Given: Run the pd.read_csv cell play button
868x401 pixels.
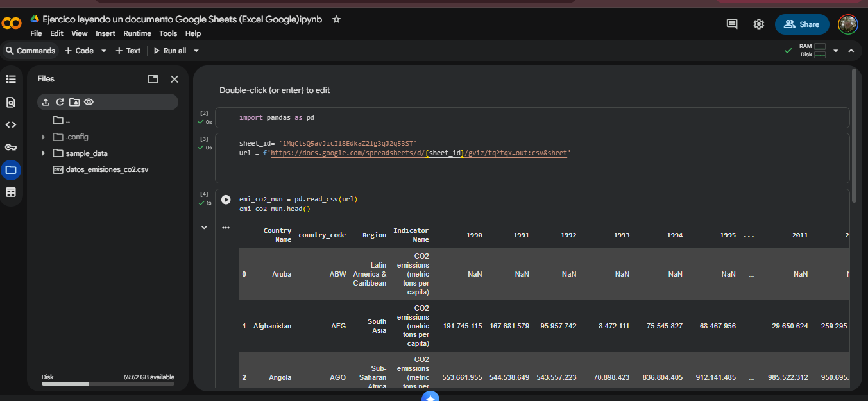Looking at the screenshot, I should tap(226, 200).
